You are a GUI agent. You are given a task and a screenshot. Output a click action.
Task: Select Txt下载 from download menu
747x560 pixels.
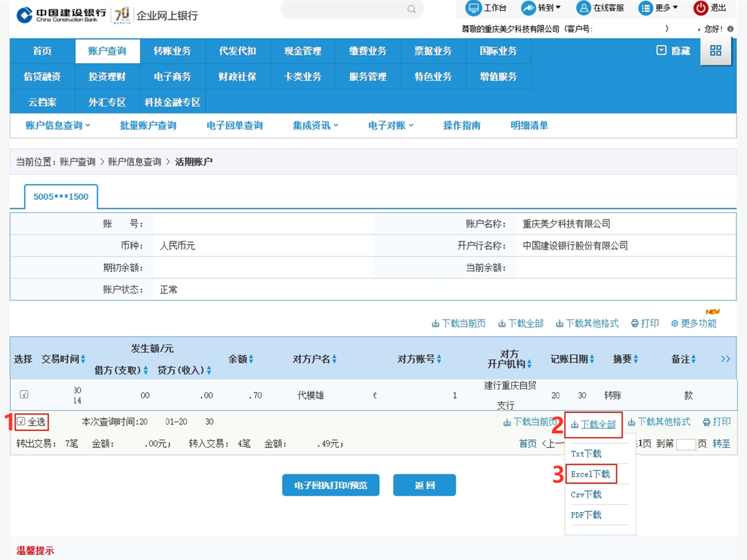tap(586, 454)
